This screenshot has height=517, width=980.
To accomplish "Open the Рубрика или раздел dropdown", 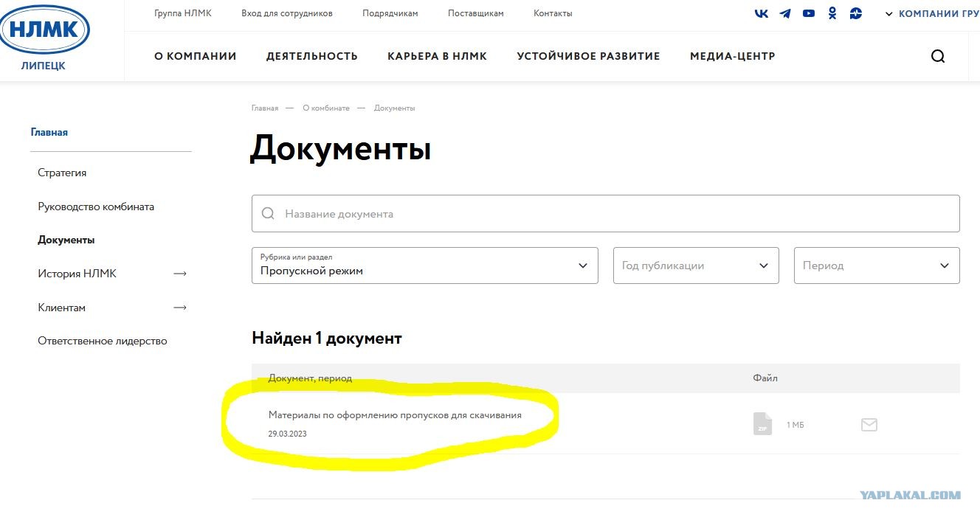I will [x=425, y=266].
